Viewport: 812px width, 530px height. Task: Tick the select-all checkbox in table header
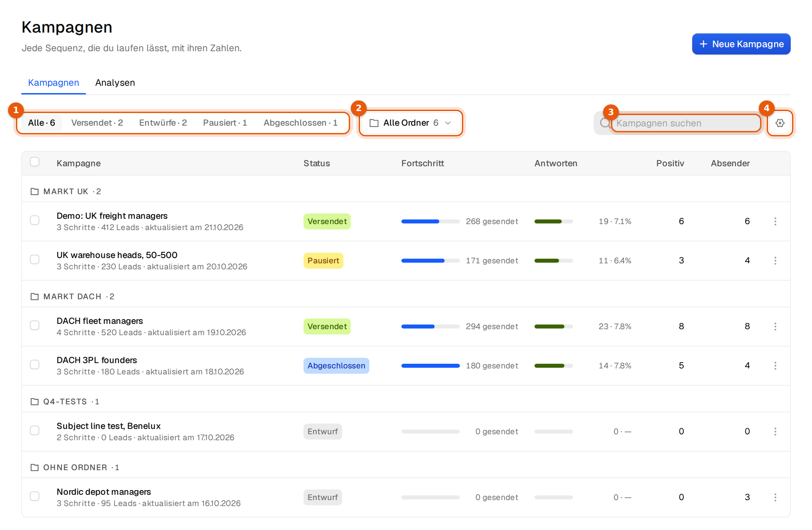[x=35, y=162]
